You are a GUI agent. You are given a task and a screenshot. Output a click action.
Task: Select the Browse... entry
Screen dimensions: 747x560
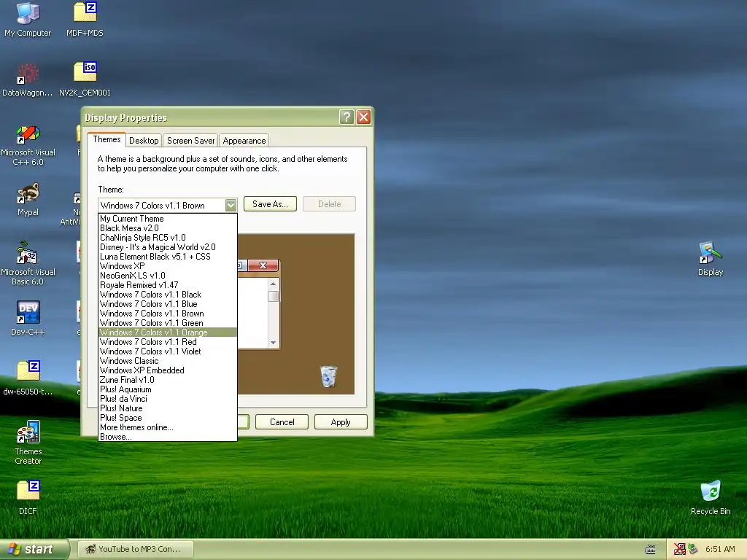coord(167,437)
